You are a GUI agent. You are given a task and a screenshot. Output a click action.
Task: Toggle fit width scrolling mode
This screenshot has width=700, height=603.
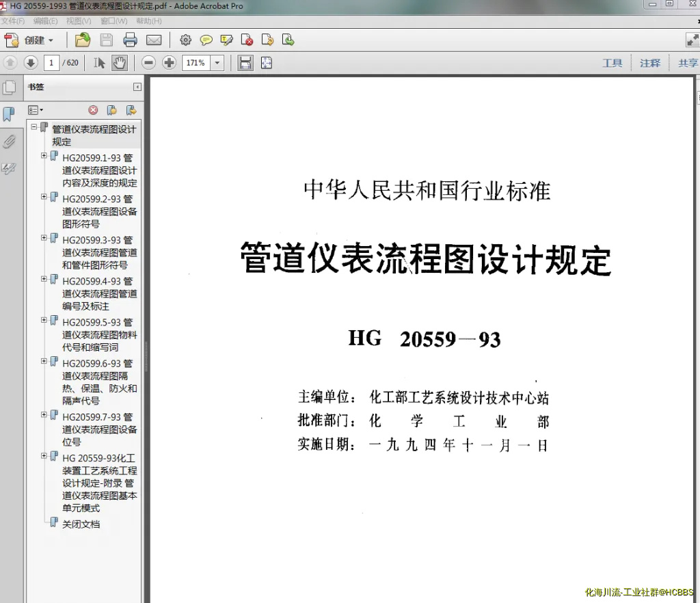tap(245, 63)
